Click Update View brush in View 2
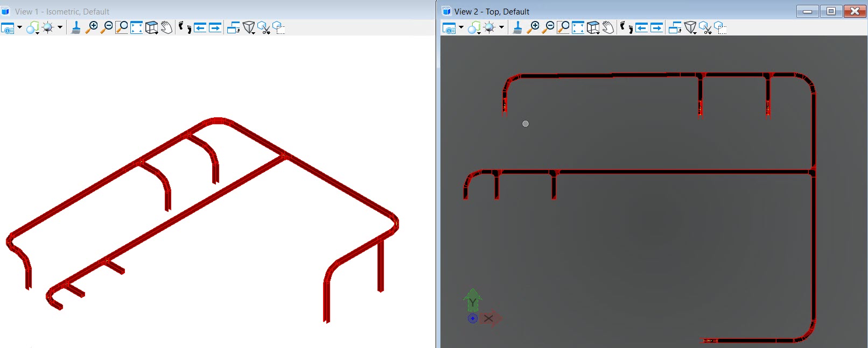The image size is (868, 348). tap(517, 28)
